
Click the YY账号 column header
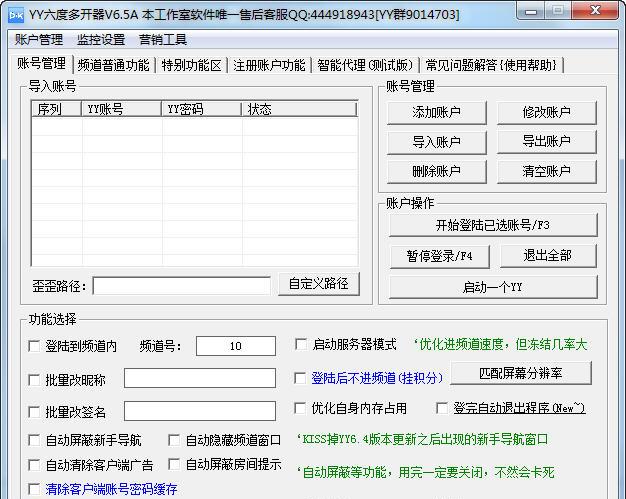point(121,109)
